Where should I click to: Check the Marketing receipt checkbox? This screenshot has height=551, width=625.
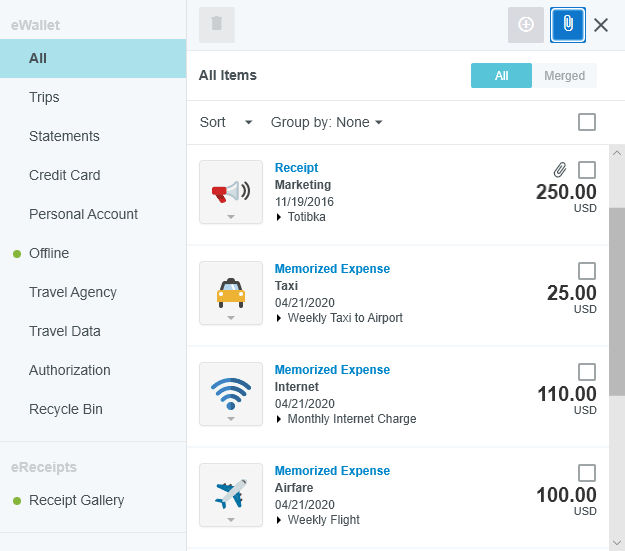pos(587,170)
